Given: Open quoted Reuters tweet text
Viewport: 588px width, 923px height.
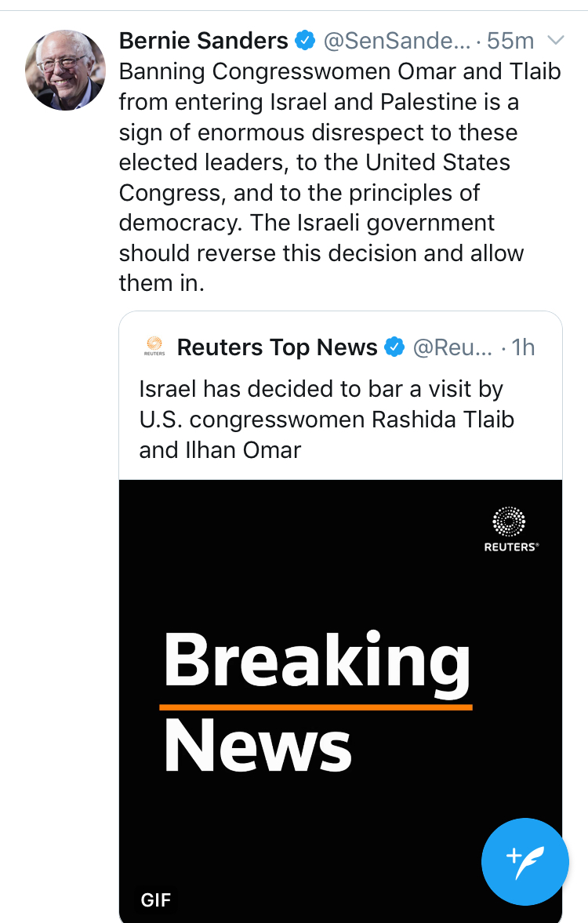Looking at the screenshot, I should click(x=327, y=419).
